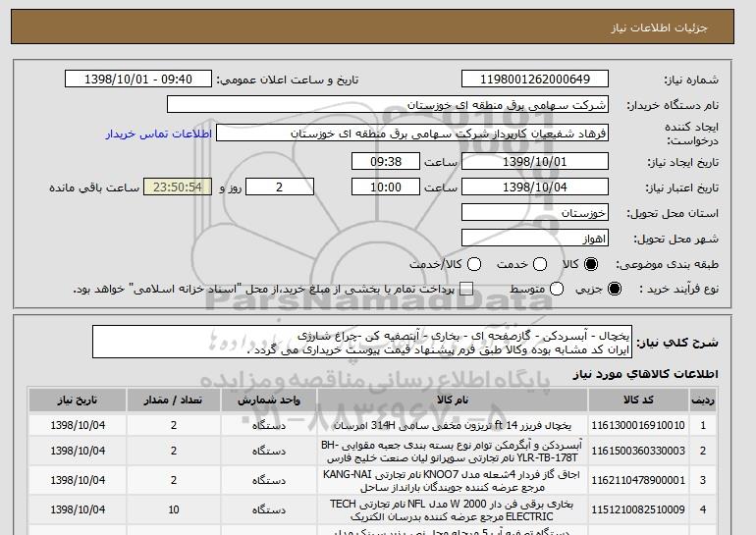This screenshot has width=756, height=535.
Task: Click the validity date field 1398/10/04
Action: 535,187
